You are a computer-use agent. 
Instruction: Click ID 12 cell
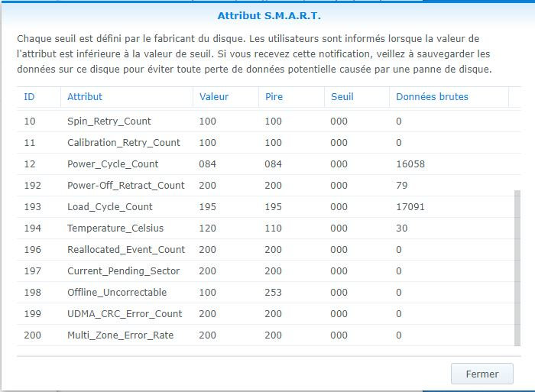tap(30, 164)
